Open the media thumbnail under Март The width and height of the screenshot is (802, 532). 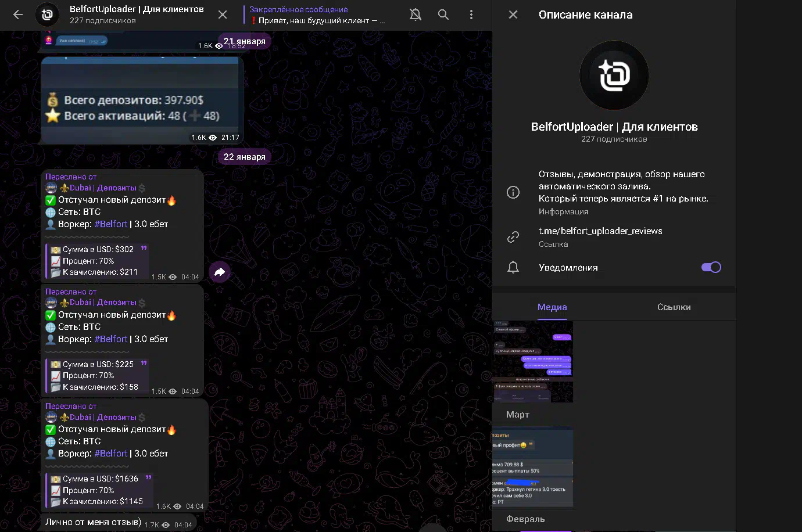pos(532,466)
